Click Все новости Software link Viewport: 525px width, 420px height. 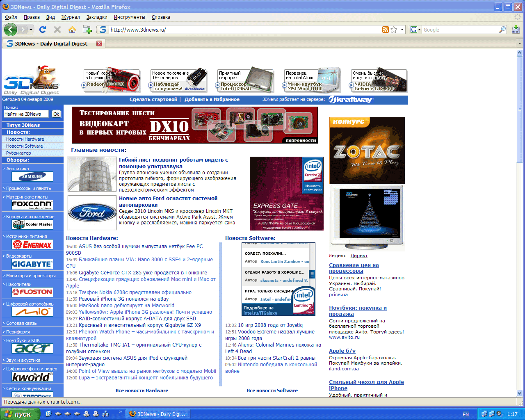click(x=272, y=390)
